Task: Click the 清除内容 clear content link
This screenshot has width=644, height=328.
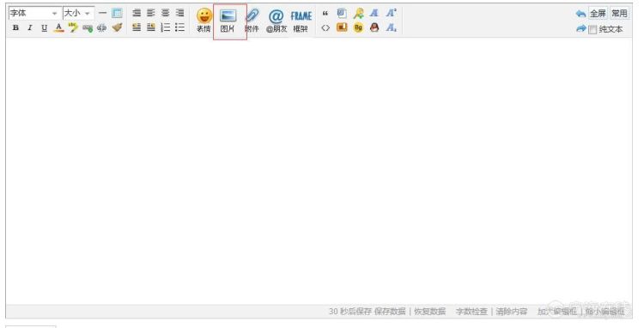Action: (x=512, y=311)
